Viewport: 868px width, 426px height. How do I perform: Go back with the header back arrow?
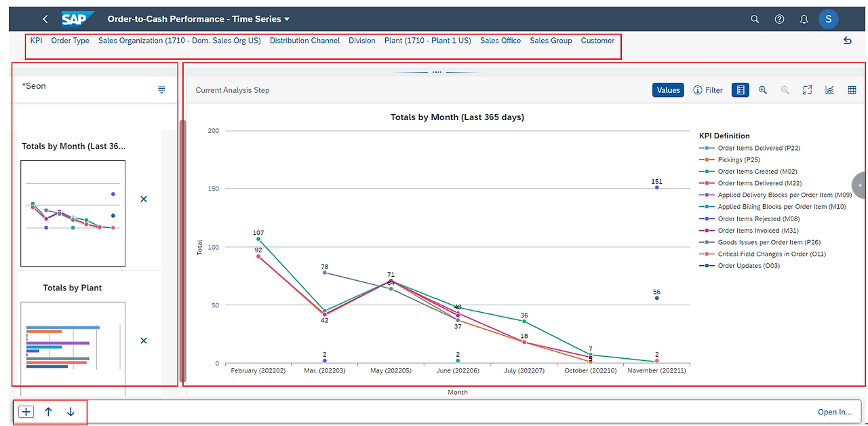point(45,19)
